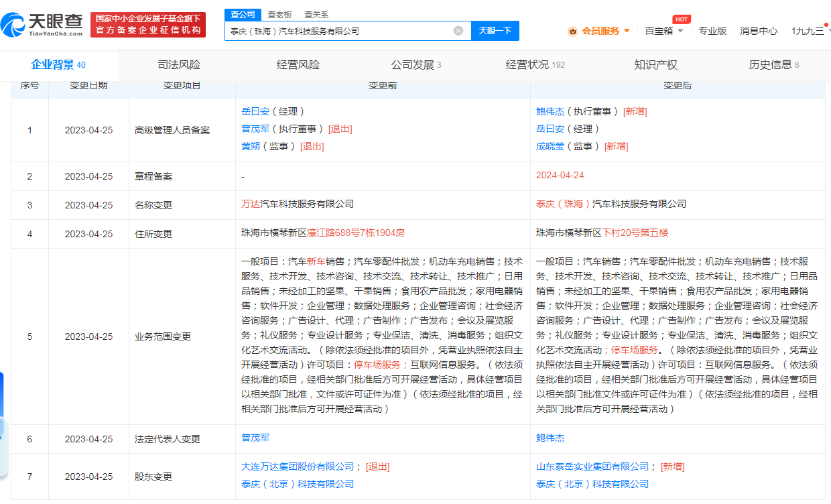Click the 变更日期 column header
Screen dimensions: 831x504
point(88,86)
